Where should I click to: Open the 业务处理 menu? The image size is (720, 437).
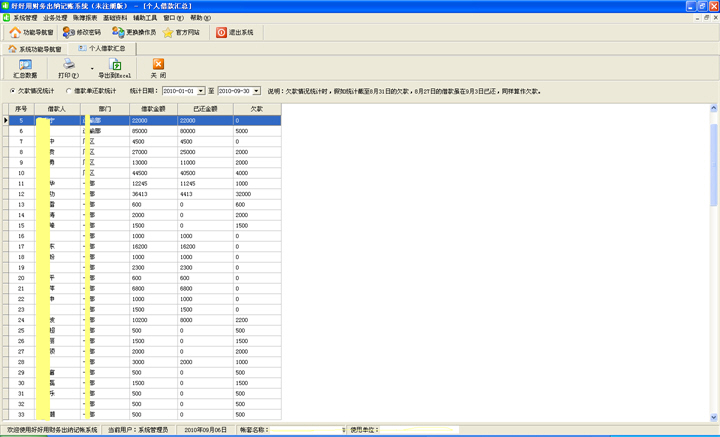click(55, 18)
